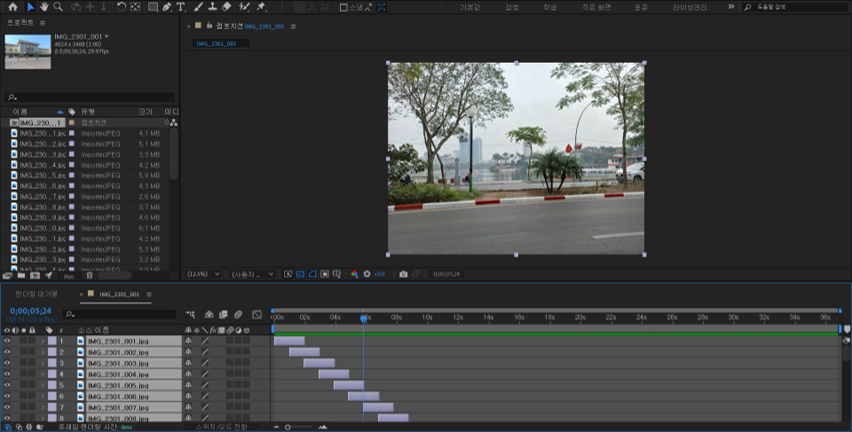Select the first workspace in the bar
852x432 pixels.
(470, 8)
